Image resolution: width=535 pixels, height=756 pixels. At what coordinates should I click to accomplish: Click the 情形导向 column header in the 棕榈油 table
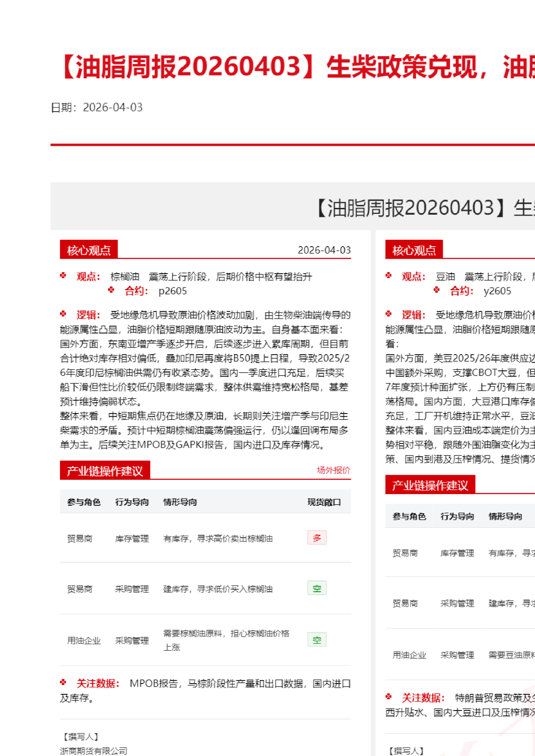tap(180, 502)
